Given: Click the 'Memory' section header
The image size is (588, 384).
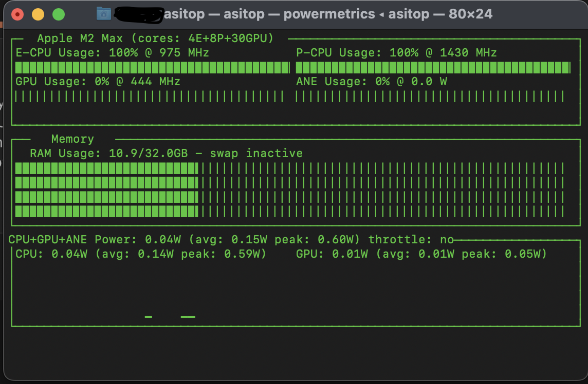Looking at the screenshot, I should click(x=72, y=139).
